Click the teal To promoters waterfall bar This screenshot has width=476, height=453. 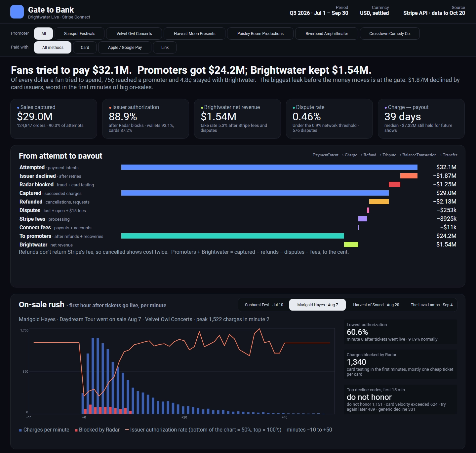233,236
